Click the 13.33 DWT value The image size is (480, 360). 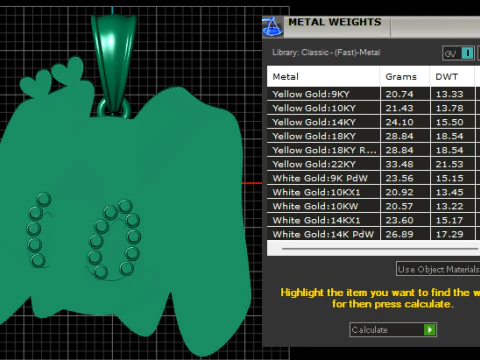coord(450,94)
